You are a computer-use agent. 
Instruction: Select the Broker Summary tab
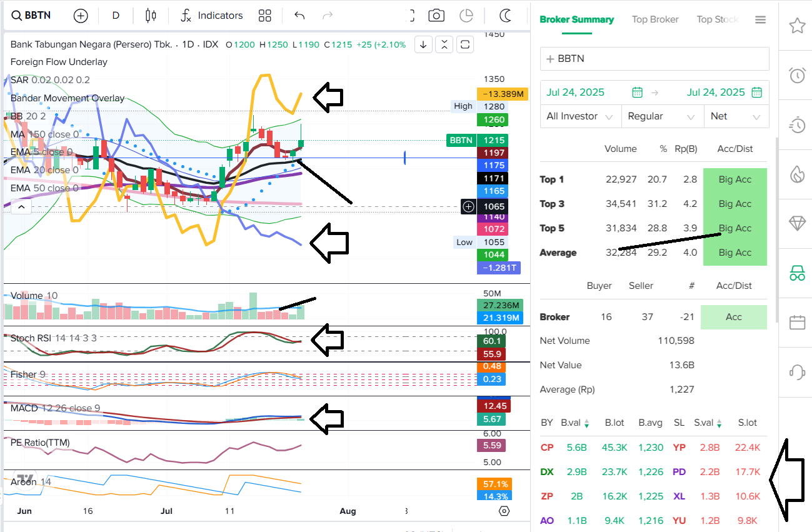pyautogui.click(x=576, y=19)
